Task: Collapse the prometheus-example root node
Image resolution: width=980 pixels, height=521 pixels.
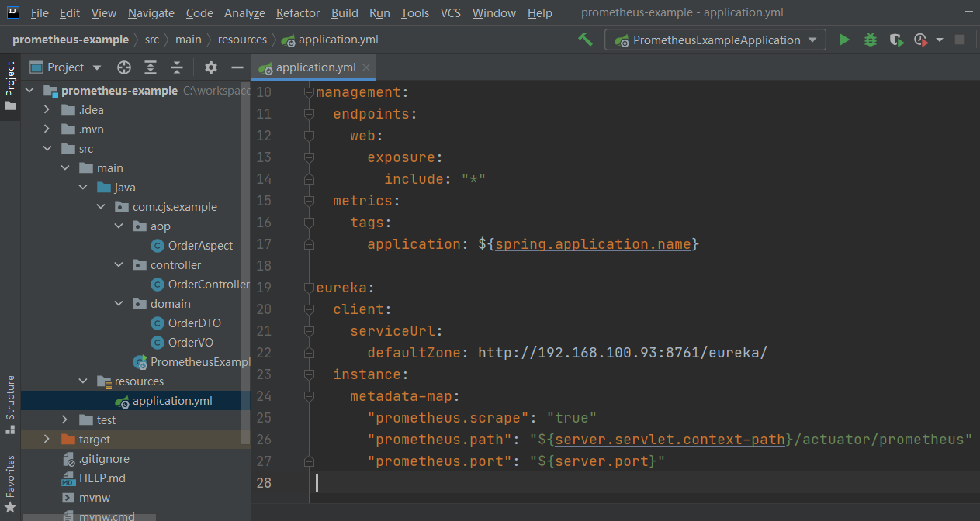Action: [30, 91]
